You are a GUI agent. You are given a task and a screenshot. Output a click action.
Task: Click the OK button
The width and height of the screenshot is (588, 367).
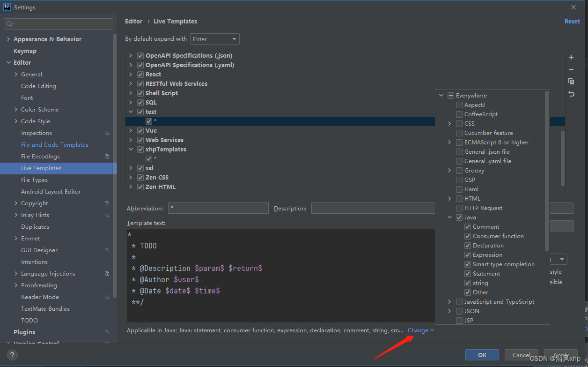pos(482,355)
